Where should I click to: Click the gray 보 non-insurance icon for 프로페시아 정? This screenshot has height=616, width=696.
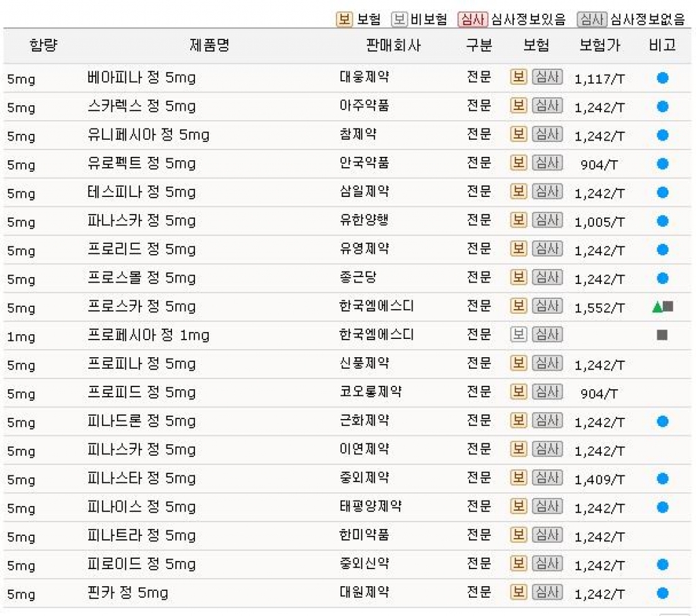(x=519, y=334)
